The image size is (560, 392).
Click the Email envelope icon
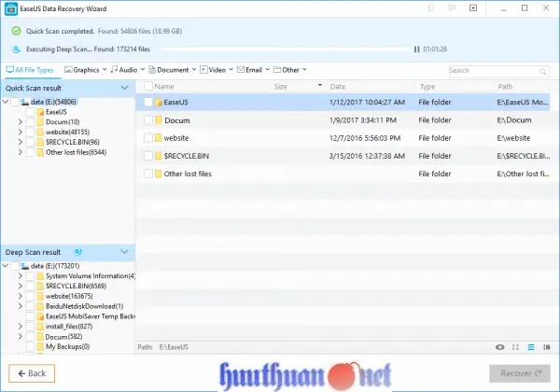click(241, 70)
